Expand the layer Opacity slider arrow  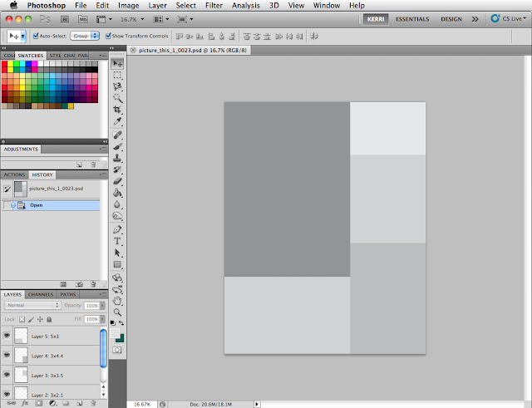click(x=104, y=305)
